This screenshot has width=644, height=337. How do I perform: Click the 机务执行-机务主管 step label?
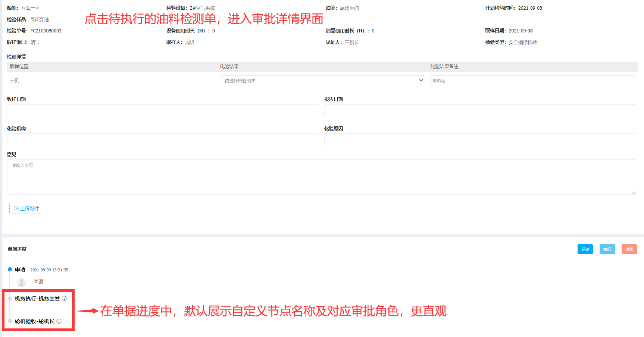[x=37, y=299]
